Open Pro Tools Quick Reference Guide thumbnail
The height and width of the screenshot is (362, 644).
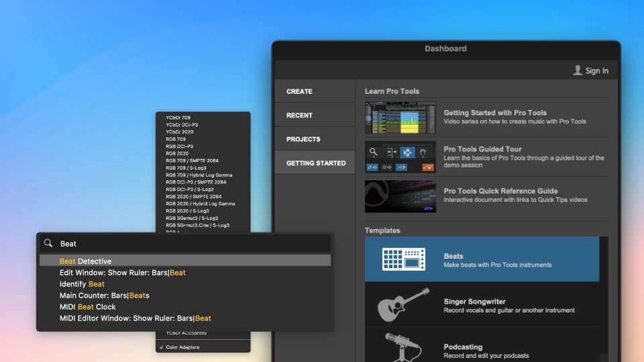[x=400, y=196]
